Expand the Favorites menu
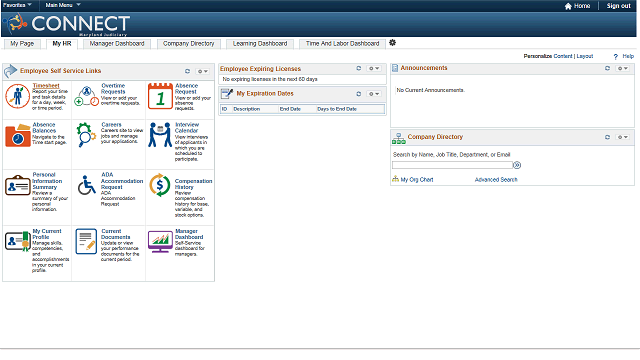Viewport: 640px width, 360px height. pyautogui.click(x=17, y=5)
